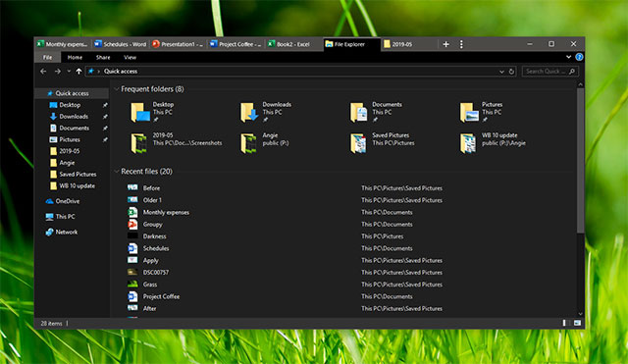The width and height of the screenshot is (628, 364).
Task: Click the Back navigation arrow
Action: pos(43,72)
